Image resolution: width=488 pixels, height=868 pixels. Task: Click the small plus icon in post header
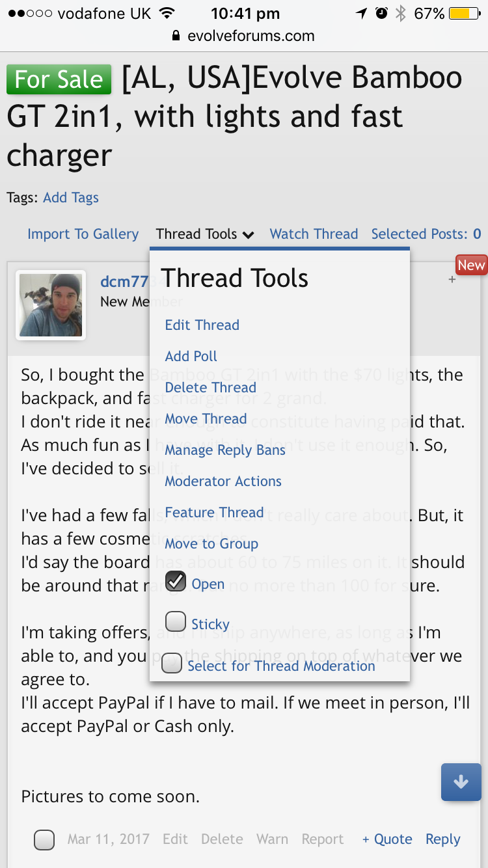(x=452, y=280)
